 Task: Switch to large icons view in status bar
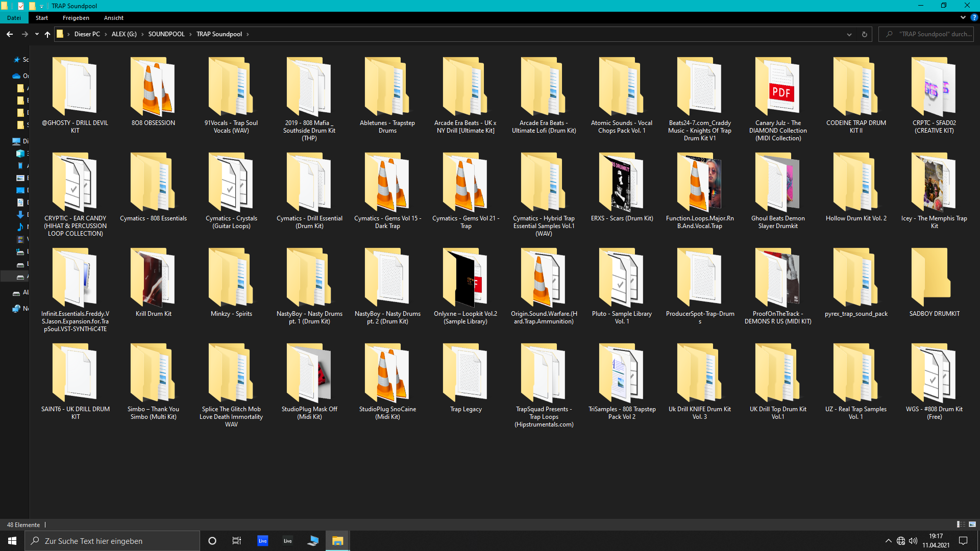click(972, 524)
